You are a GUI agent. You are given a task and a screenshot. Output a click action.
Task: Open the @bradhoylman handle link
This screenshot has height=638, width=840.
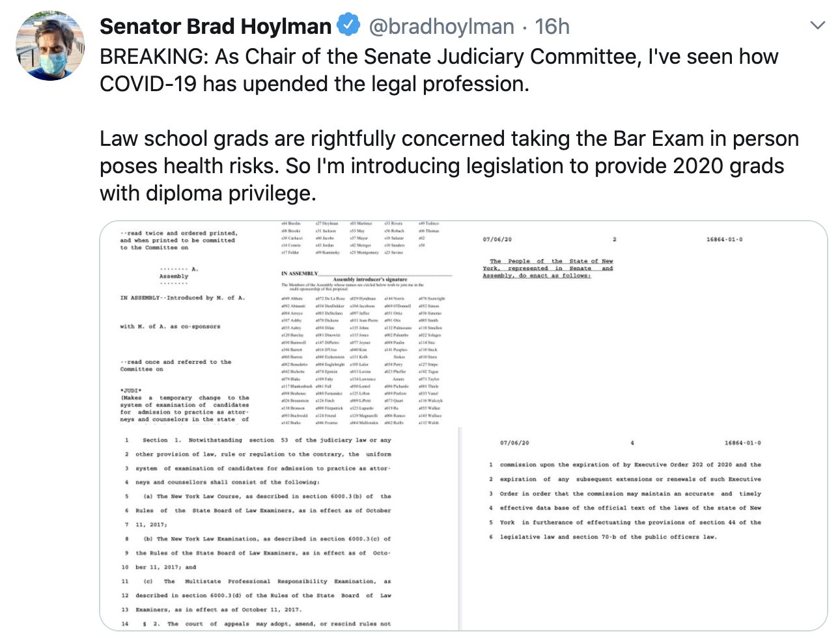(441, 27)
